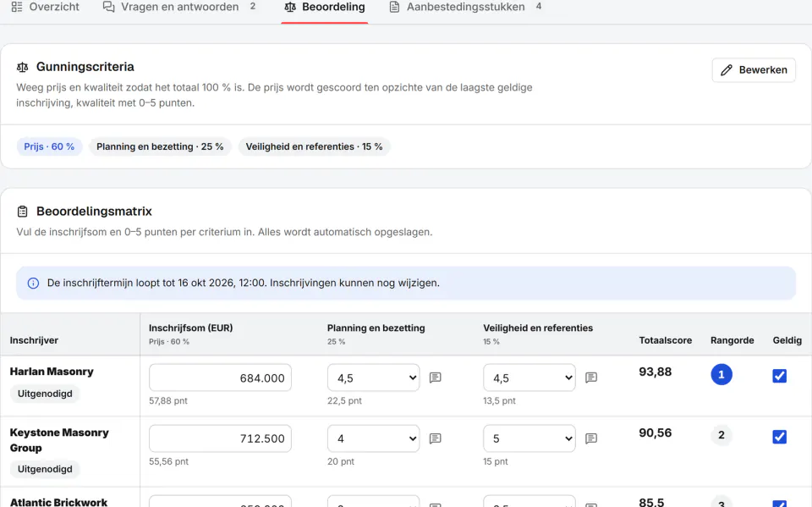
Task: Click the info icon in deadline notice
Action: (33, 283)
